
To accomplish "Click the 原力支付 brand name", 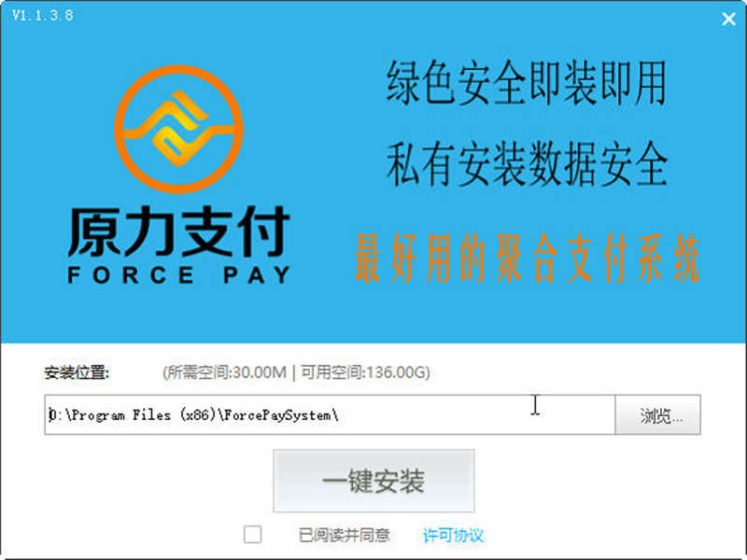I will [x=179, y=231].
